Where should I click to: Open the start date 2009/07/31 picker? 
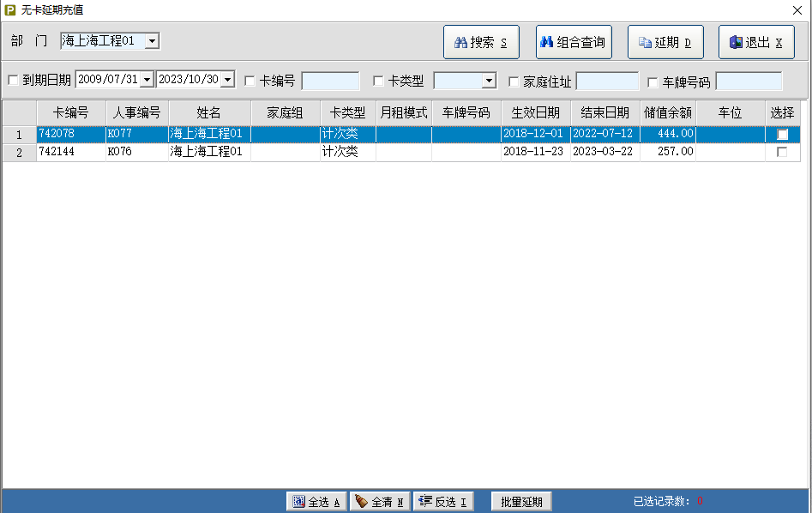[147, 80]
